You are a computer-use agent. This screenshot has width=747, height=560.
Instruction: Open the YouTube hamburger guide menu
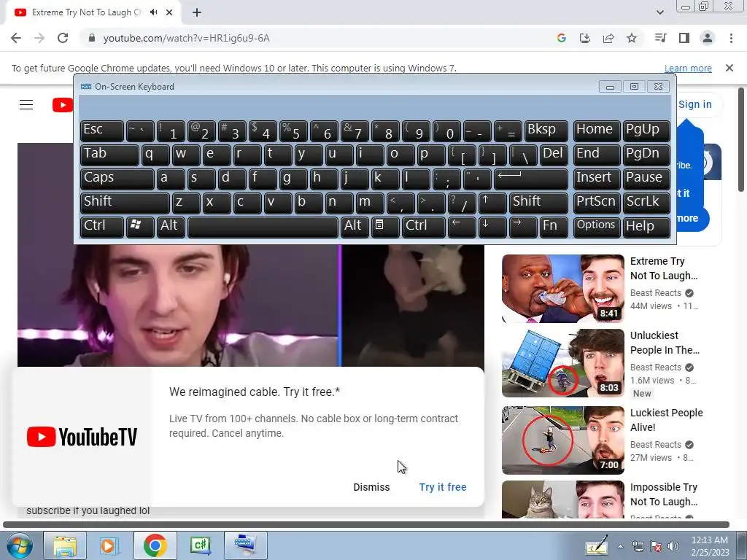26,105
